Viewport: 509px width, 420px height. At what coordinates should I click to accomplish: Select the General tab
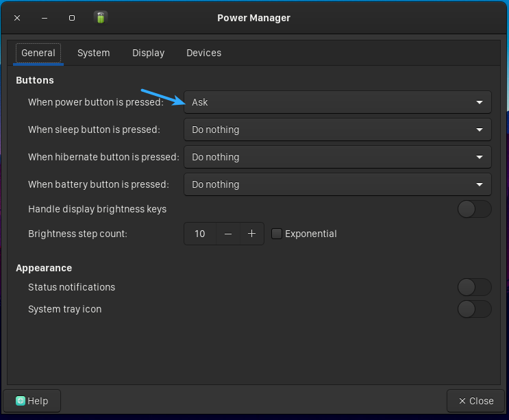(38, 53)
